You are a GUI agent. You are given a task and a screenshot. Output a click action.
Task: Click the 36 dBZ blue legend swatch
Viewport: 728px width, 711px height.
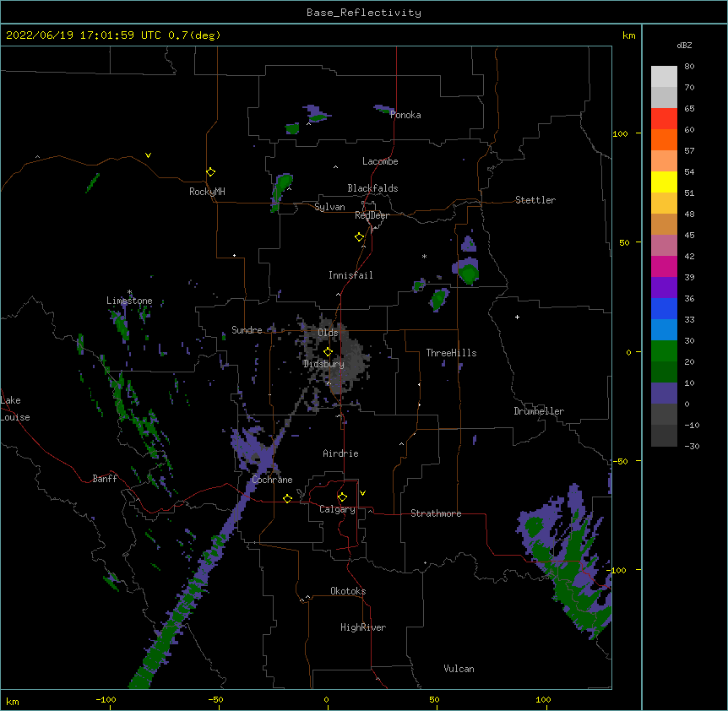[x=664, y=308]
